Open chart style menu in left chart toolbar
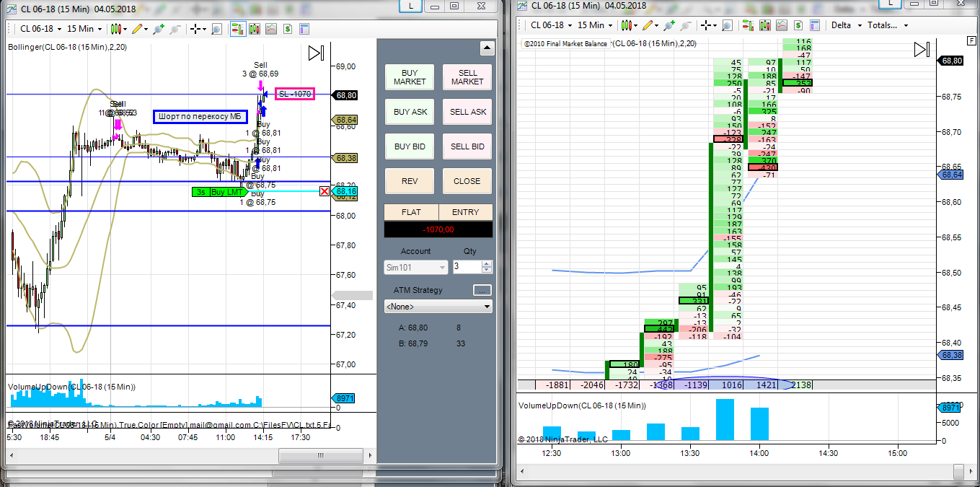Image resolution: width=980 pixels, height=487 pixels. 118,29
